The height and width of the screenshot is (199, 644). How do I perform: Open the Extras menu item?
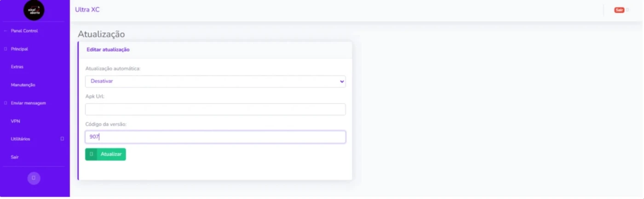pos(17,67)
